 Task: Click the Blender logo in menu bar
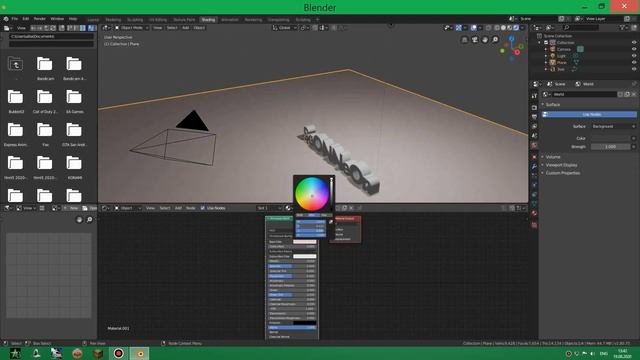coord(6,19)
